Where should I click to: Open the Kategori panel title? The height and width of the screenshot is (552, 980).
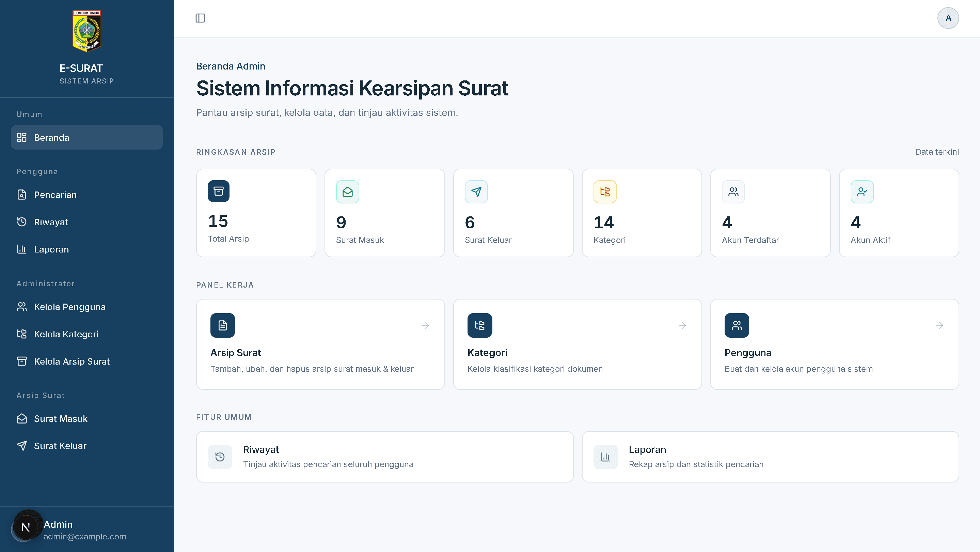(x=487, y=353)
